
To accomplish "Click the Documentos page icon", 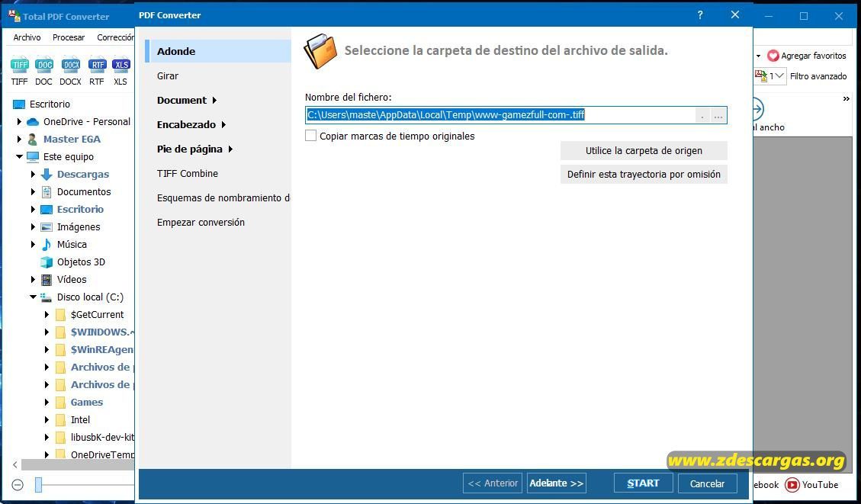I will 47,192.
